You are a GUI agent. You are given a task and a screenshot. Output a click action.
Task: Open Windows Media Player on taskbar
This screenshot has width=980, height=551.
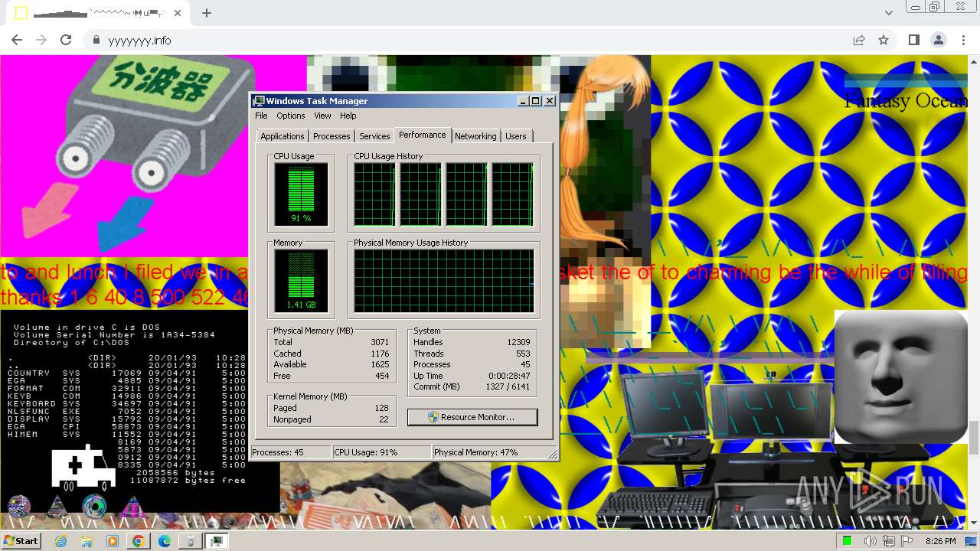coord(113,541)
